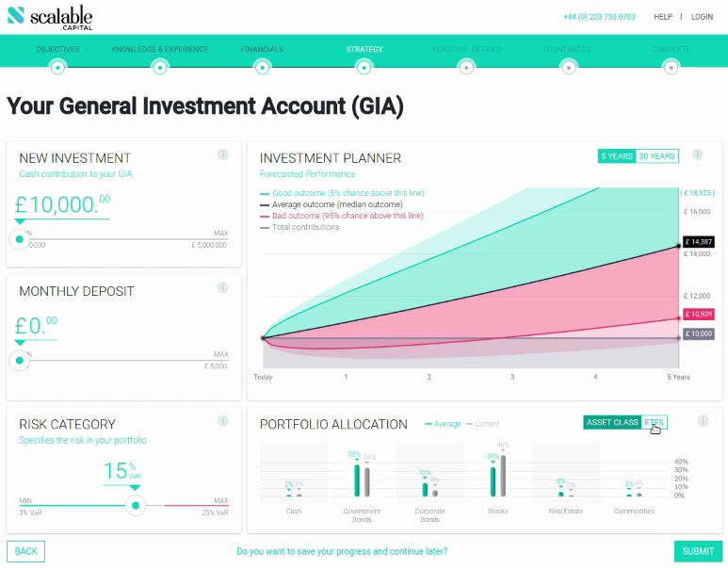Select Asset Class allocation view

click(612, 423)
